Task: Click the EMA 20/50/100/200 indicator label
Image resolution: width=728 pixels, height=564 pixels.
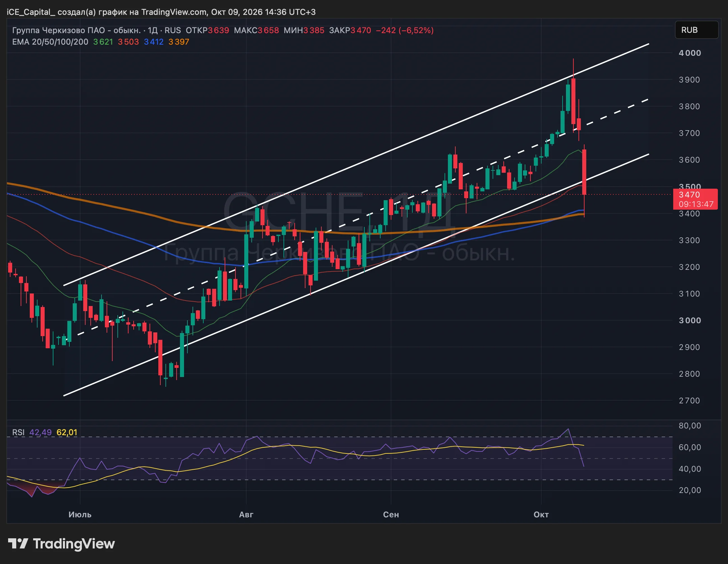Action: [50, 42]
